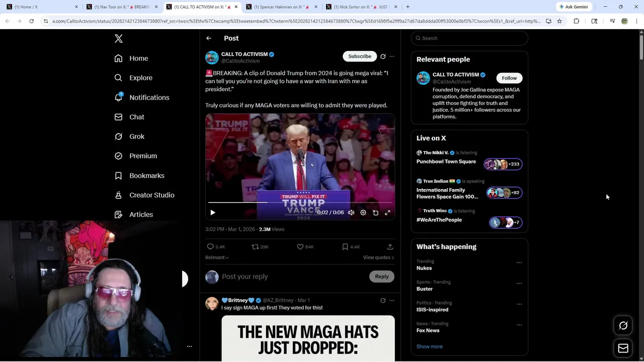
Task: Bookmark this page with the star icon
Action: point(559,21)
